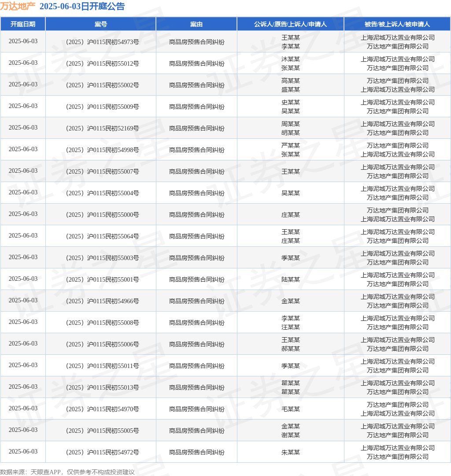Image resolution: width=451 pixels, height=476 pixels.
Task: Select plaintiff name 郝某某
Action: point(291,349)
